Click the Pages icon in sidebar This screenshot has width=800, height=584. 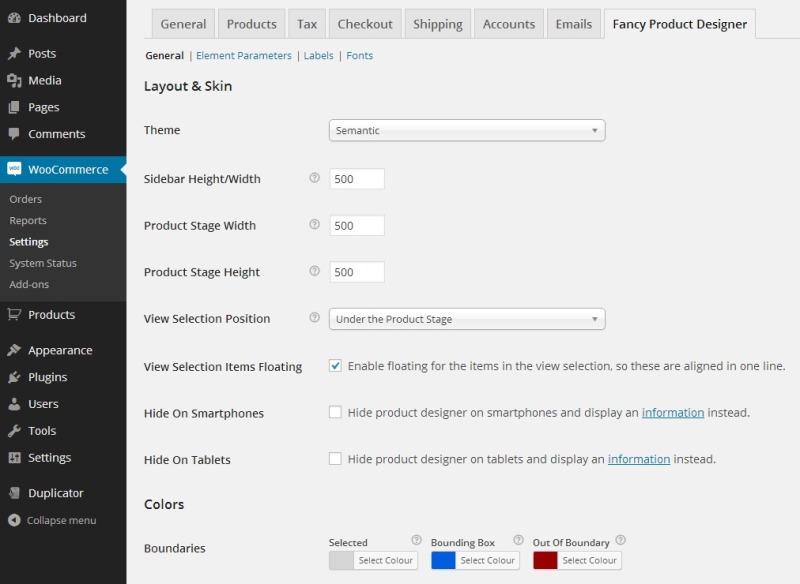coord(14,107)
